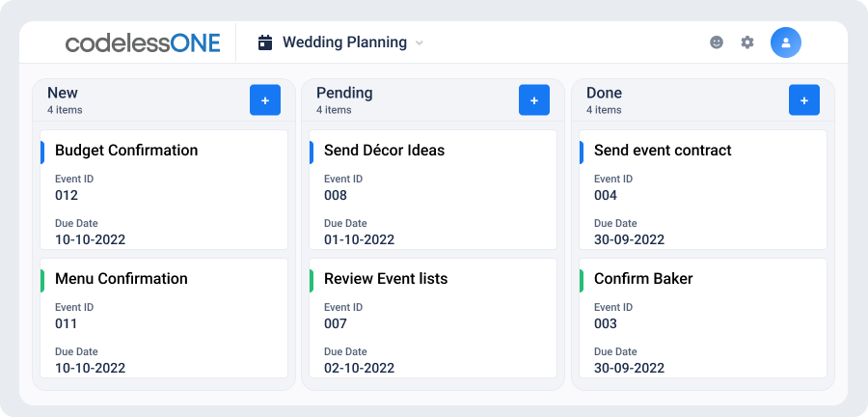
Task: Add a new item to New column
Action: click(265, 100)
